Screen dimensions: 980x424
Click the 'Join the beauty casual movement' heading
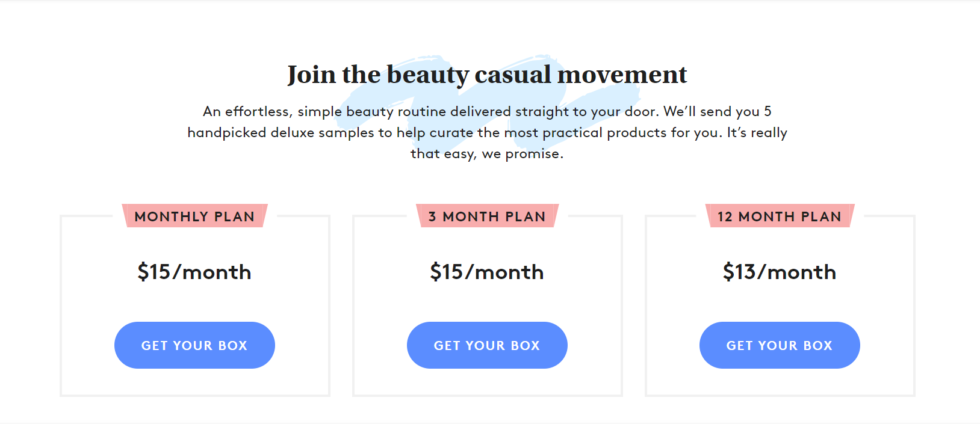point(487,75)
